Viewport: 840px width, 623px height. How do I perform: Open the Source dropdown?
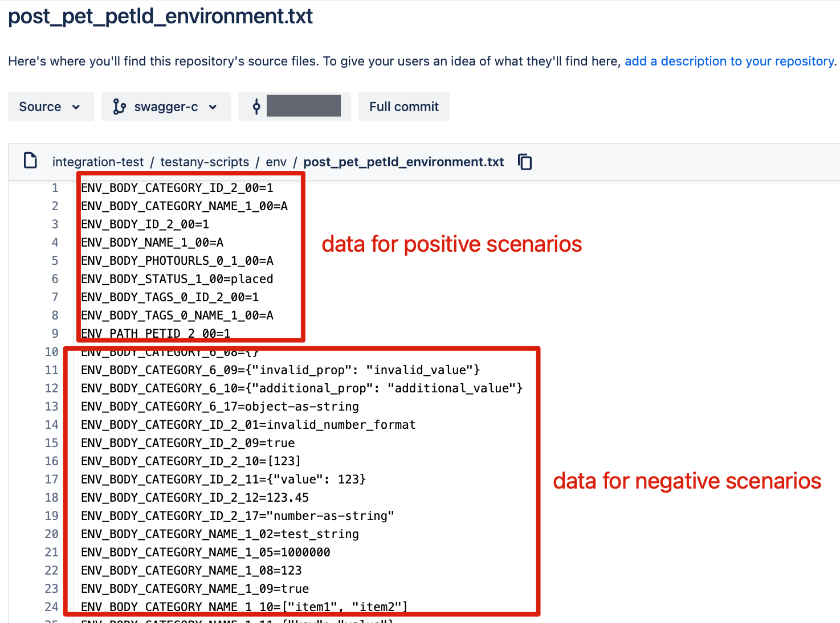click(51, 106)
